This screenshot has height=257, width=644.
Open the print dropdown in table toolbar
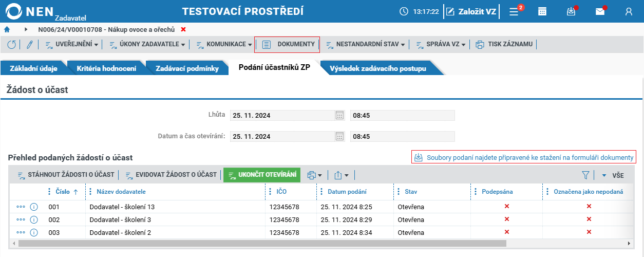coord(314,175)
